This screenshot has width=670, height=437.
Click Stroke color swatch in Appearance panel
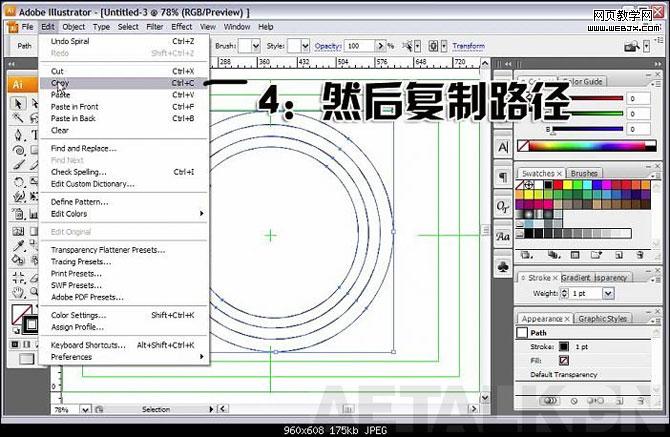(564, 346)
